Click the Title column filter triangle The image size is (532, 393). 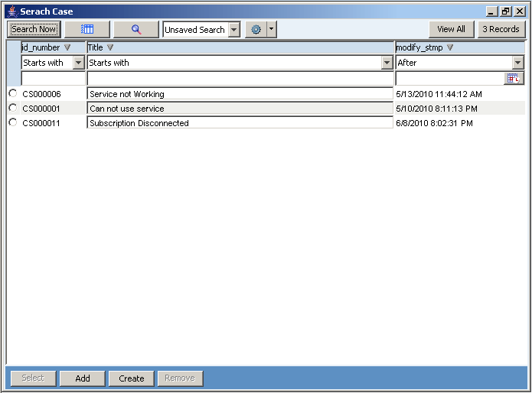point(110,47)
